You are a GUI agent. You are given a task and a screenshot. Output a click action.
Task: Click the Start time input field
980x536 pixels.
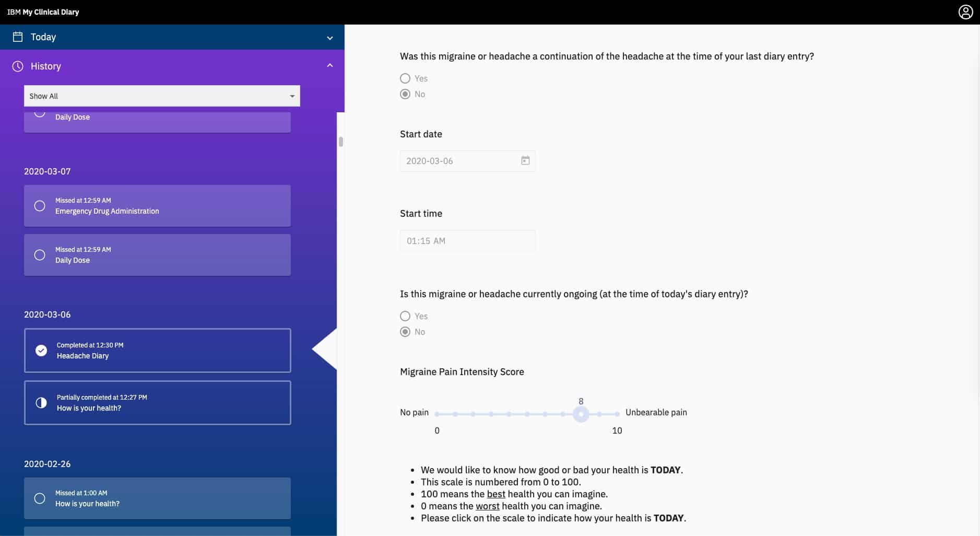(x=468, y=241)
